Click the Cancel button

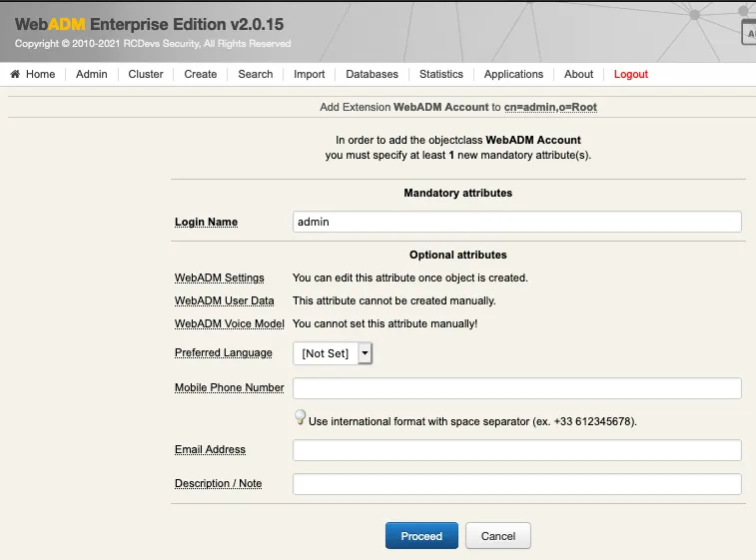498,535
